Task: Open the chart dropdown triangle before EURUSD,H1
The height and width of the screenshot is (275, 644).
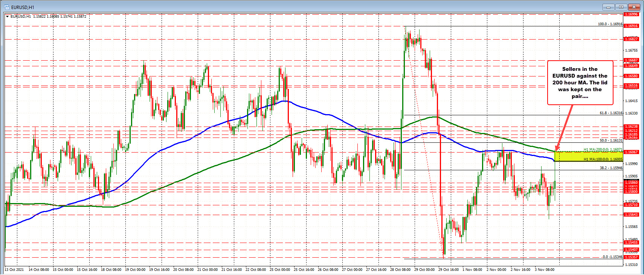Action: click(x=7, y=17)
